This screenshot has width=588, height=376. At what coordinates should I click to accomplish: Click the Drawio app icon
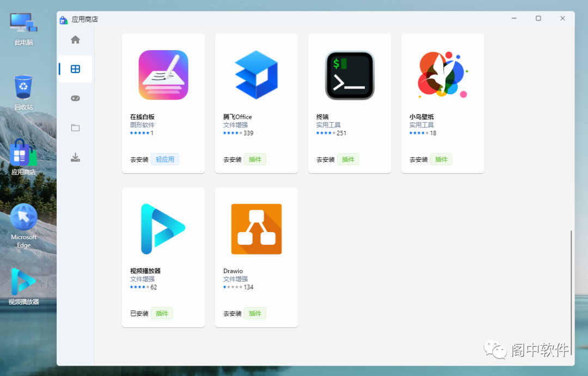256,229
